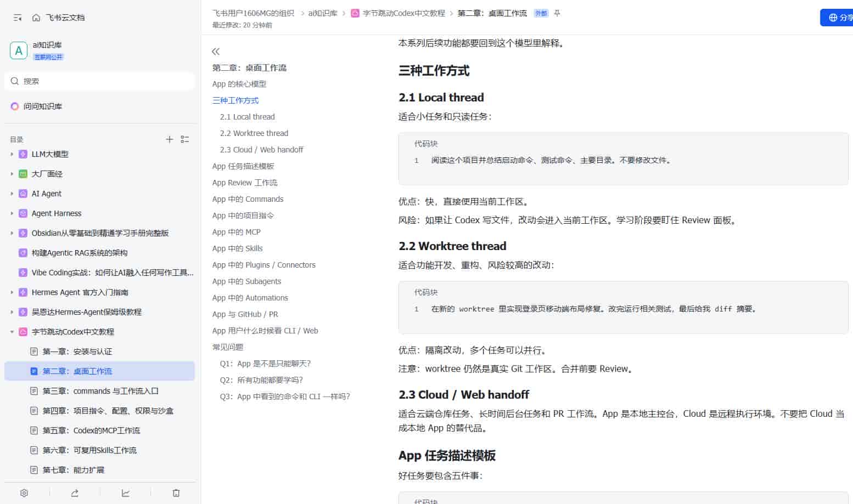Jump to outline Q1:App 是不是只能聊天?
The width and height of the screenshot is (853, 504).
[x=266, y=364]
